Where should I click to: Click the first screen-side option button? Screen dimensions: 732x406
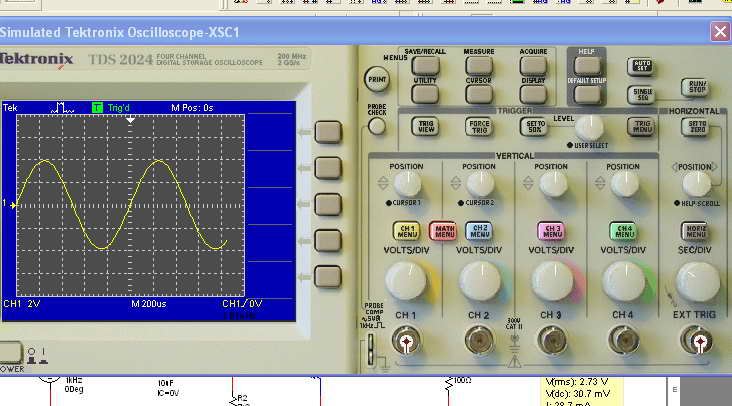click(x=328, y=132)
